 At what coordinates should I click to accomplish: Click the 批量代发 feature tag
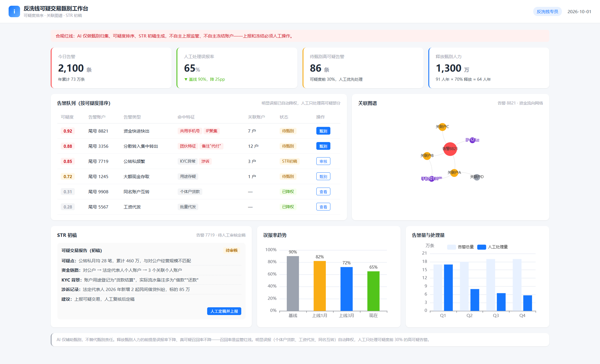(188, 207)
